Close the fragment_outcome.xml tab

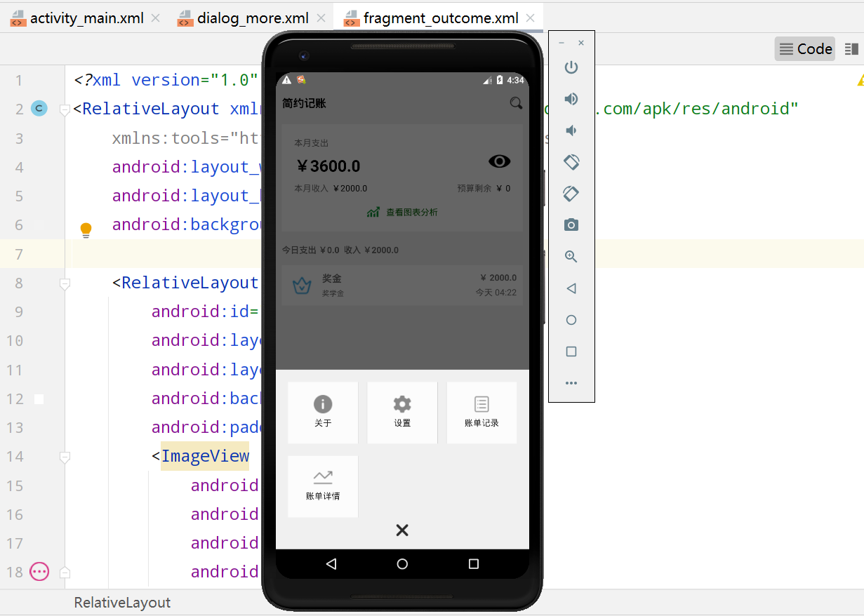pos(531,18)
